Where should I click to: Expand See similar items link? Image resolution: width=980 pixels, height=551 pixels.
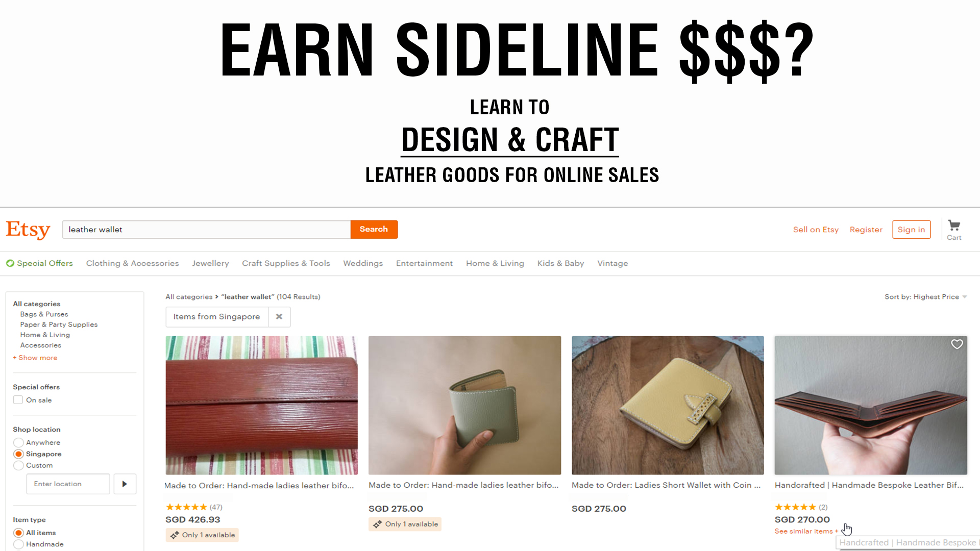click(x=806, y=531)
